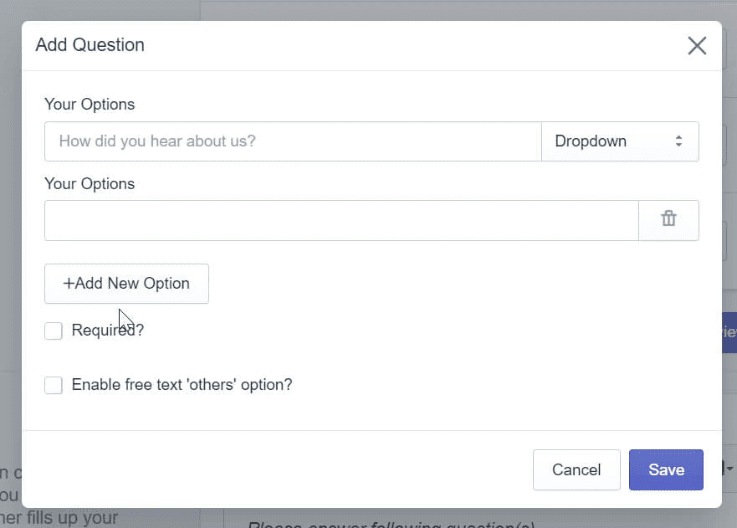Click the Cancel button
Image resolution: width=737 pixels, height=528 pixels.
(x=576, y=470)
